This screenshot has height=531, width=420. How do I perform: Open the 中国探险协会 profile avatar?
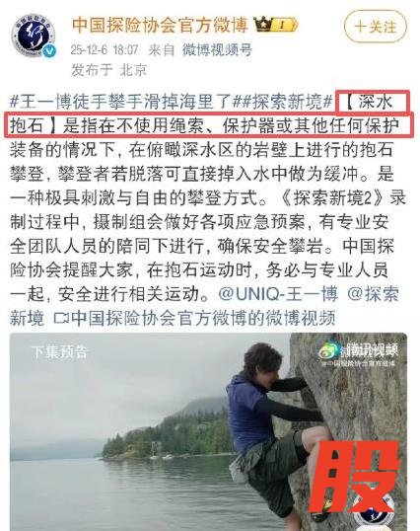34,36
